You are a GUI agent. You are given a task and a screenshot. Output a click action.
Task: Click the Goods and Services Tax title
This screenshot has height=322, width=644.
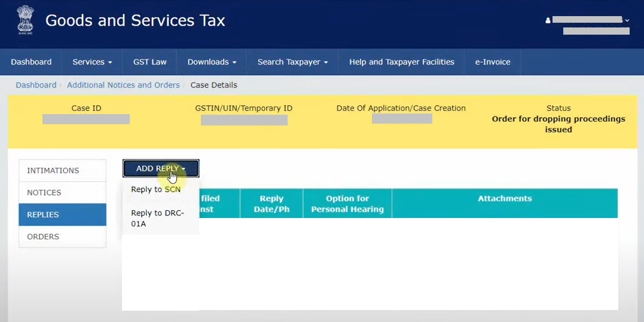tap(135, 20)
